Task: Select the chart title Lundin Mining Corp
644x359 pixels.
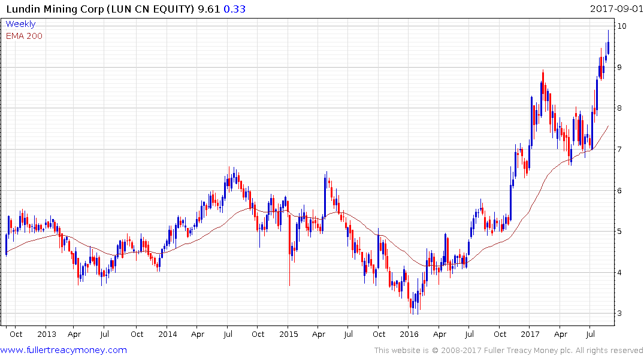Action: tap(55, 8)
